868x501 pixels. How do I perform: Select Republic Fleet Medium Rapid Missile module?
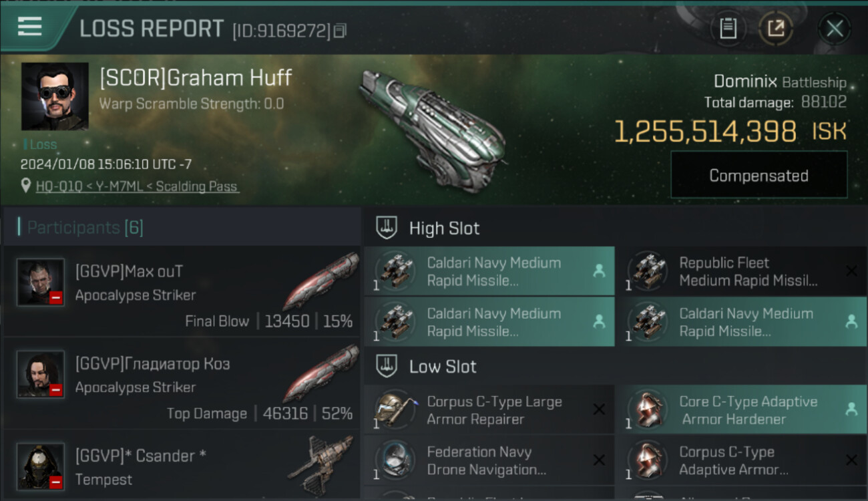[748, 272]
